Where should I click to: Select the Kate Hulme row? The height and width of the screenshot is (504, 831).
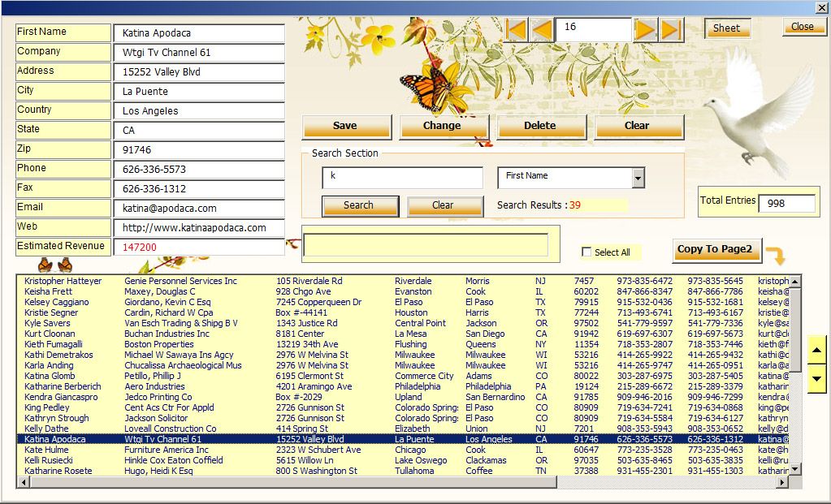pos(403,450)
